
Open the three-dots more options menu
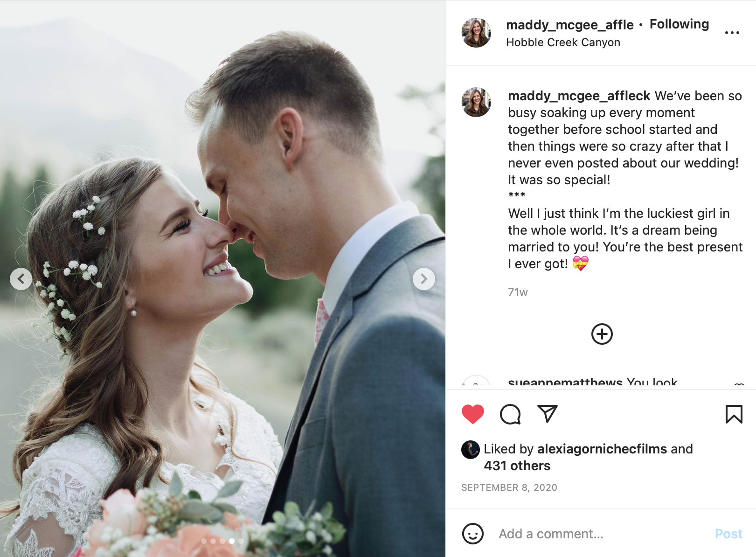click(x=732, y=33)
